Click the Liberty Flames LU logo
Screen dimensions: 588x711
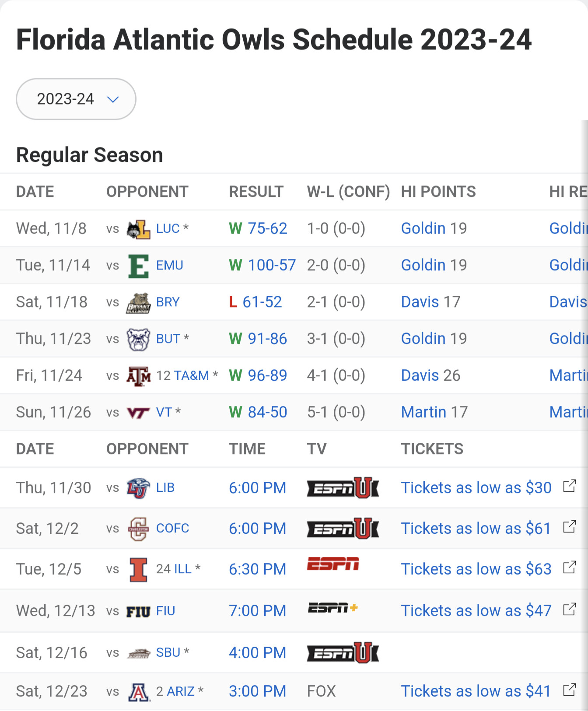pos(138,488)
